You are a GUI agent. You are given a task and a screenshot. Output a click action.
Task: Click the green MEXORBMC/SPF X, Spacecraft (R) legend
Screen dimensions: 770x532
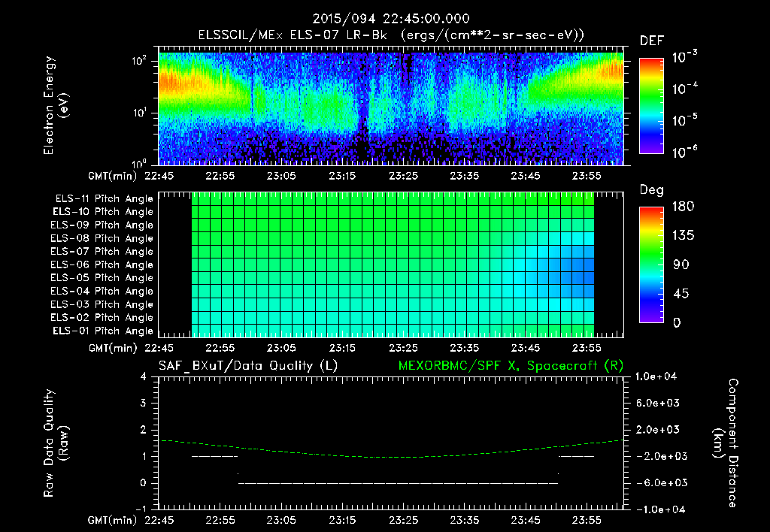[511, 366]
